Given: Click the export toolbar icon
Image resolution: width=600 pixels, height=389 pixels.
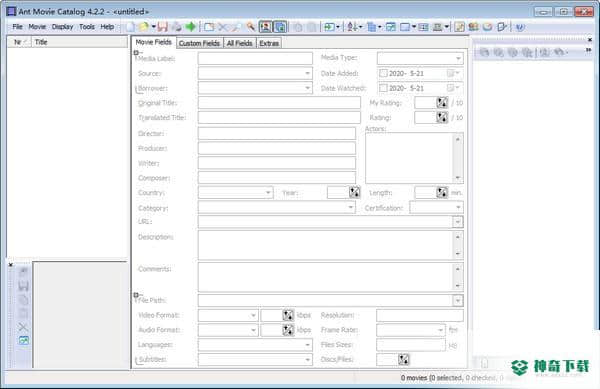Looking at the screenshot, I should 502,27.
